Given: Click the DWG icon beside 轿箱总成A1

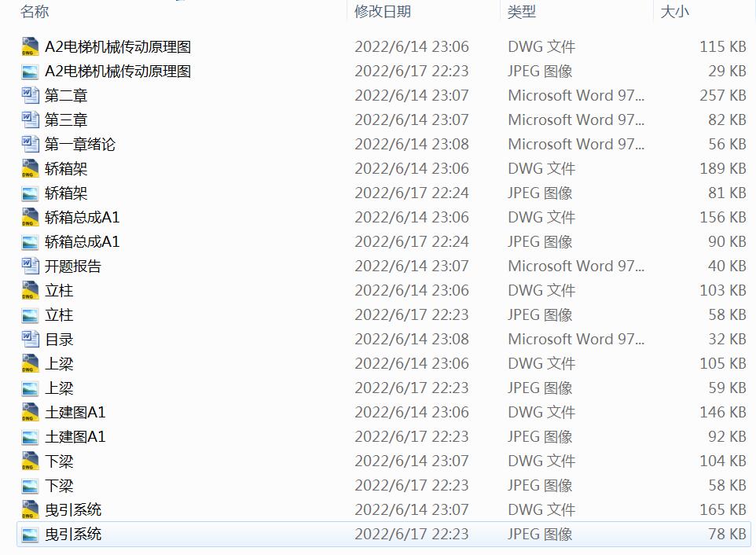Looking at the screenshot, I should click(30, 218).
